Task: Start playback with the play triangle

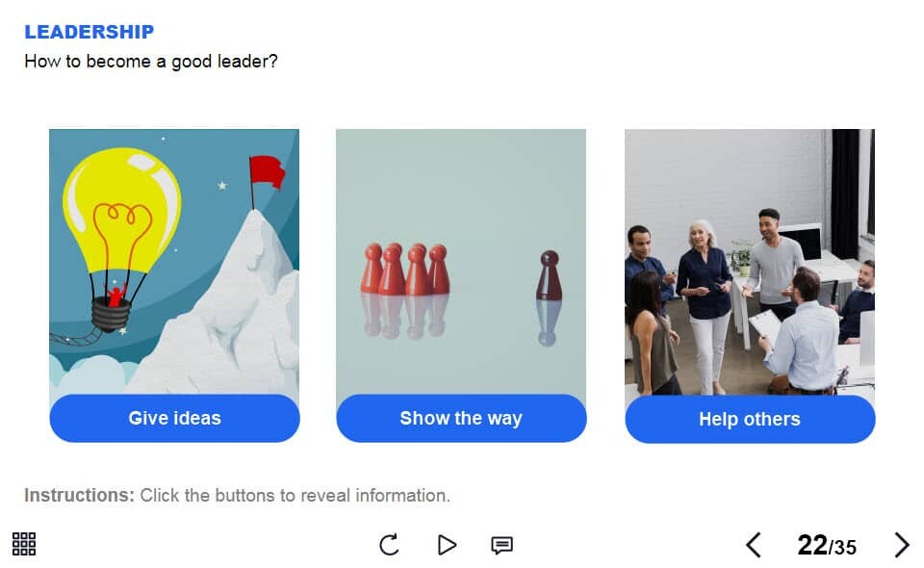Action: (x=447, y=545)
